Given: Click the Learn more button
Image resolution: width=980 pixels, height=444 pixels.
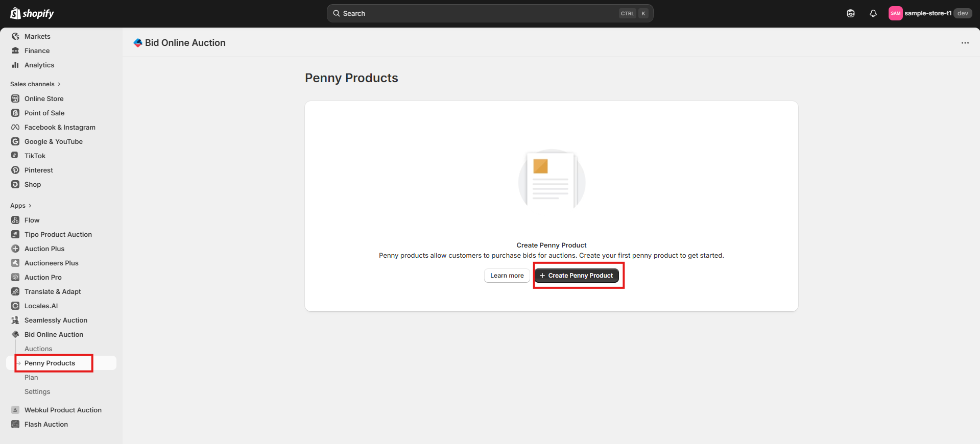Looking at the screenshot, I should (x=507, y=276).
